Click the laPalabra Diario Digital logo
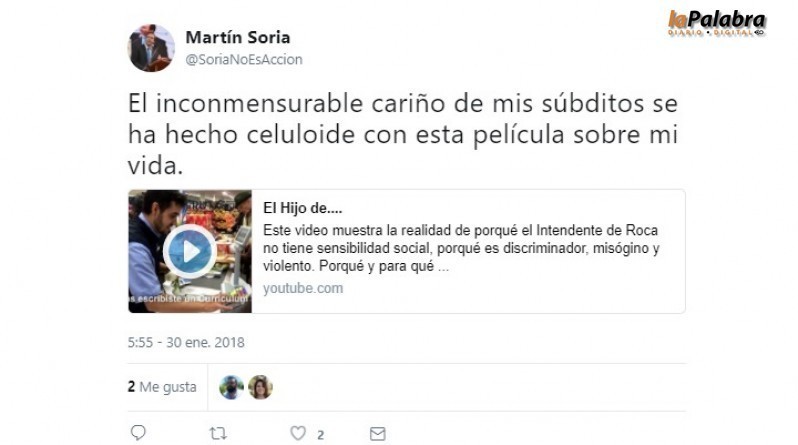 coord(717,23)
